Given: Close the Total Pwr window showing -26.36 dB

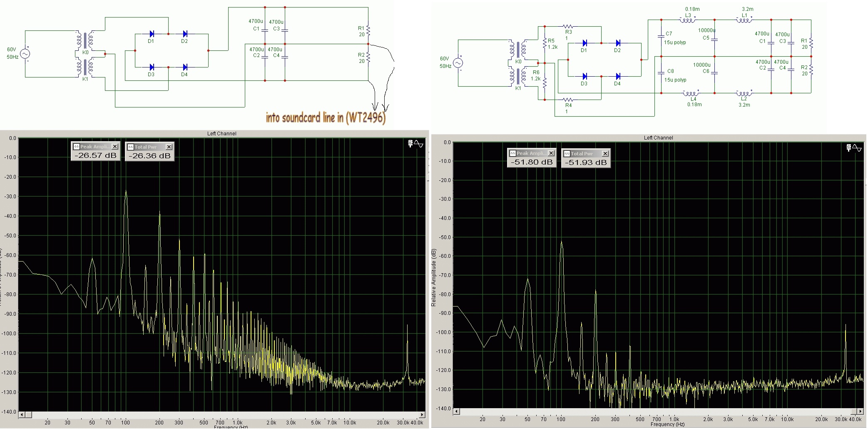Looking at the screenshot, I should pyautogui.click(x=169, y=147).
